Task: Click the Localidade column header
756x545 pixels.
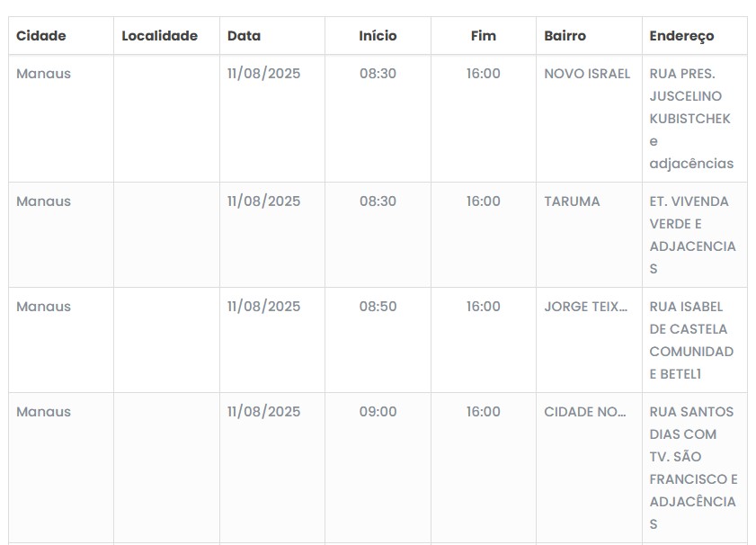Action: point(159,36)
